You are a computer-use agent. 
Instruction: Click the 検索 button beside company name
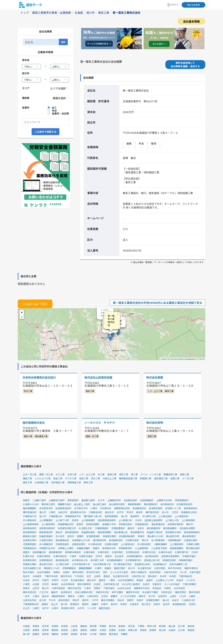point(63,42)
